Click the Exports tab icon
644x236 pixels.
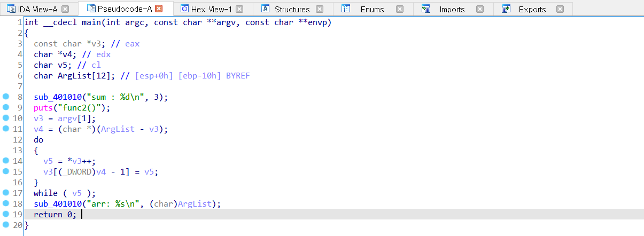click(506, 9)
